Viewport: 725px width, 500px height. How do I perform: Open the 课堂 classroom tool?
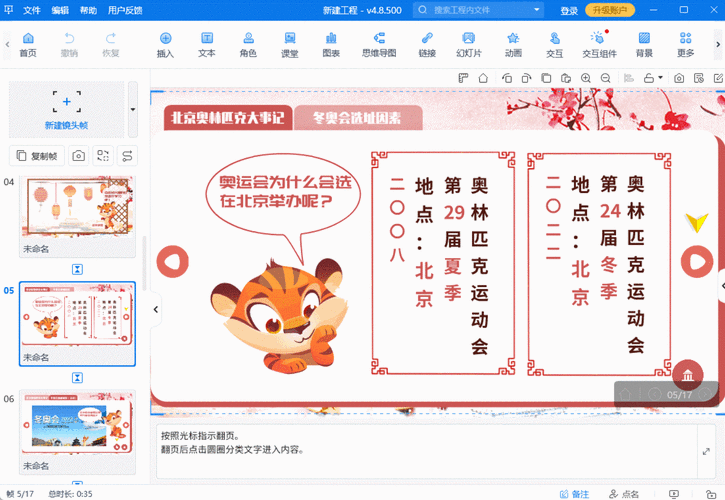290,45
